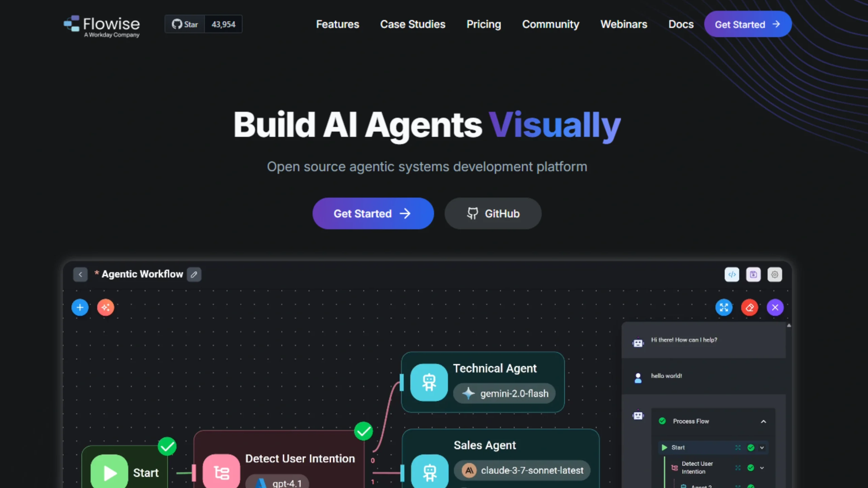Click the hero Get Started button
Screen dimensions: 868x488
tap(373, 213)
